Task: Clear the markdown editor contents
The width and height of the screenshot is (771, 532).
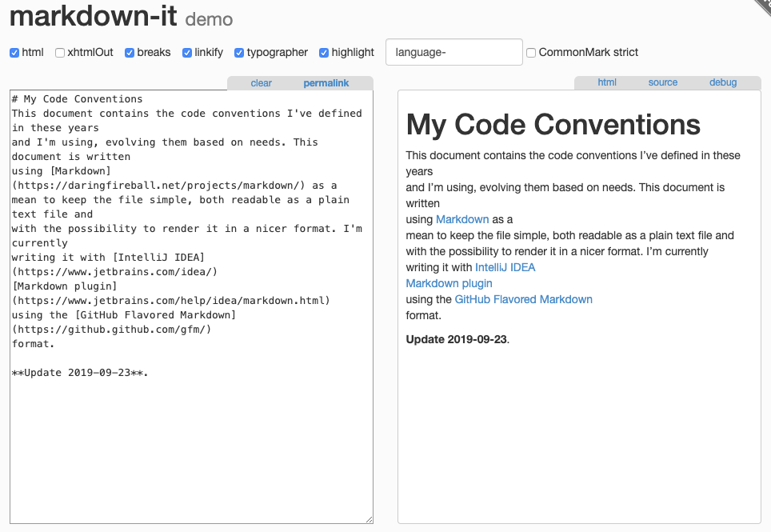Action: 261,82
